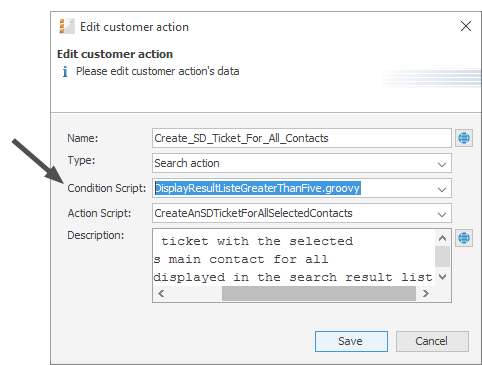Click inside the Description text area
Screen dimensions: 482x365
pyautogui.click(x=294, y=259)
